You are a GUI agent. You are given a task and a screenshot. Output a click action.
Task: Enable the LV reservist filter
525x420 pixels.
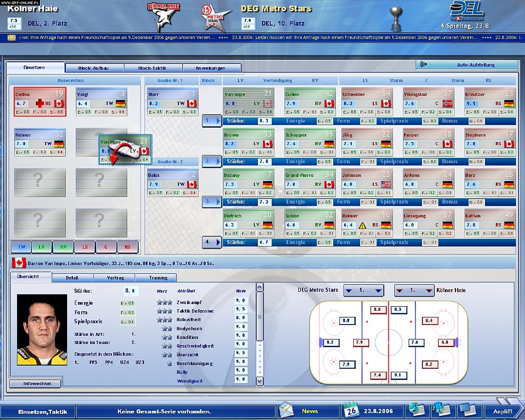[x=42, y=247]
